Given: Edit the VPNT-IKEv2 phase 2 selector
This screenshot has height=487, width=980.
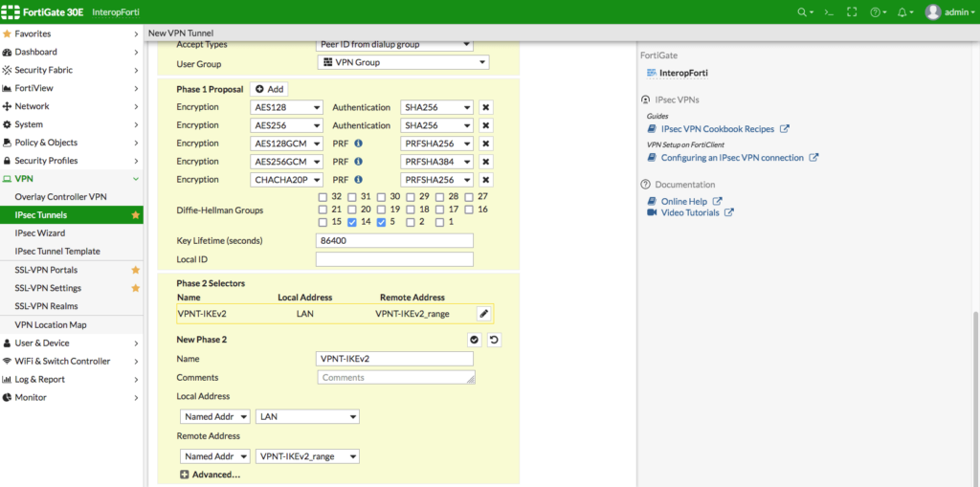Looking at the screenshot, I should tap(483, 314).
